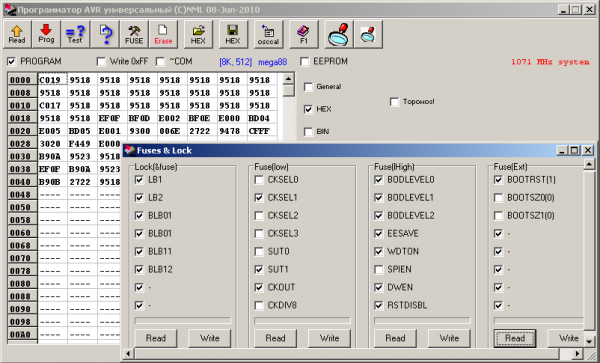Toggle the PROGRAM checkbox

11,62
